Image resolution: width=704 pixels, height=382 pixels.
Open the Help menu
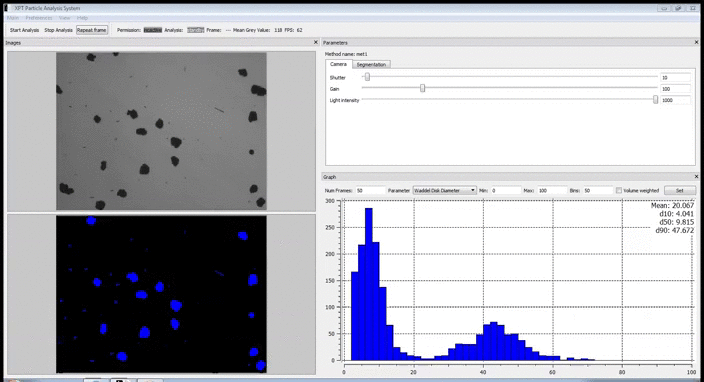pos(82,18)
